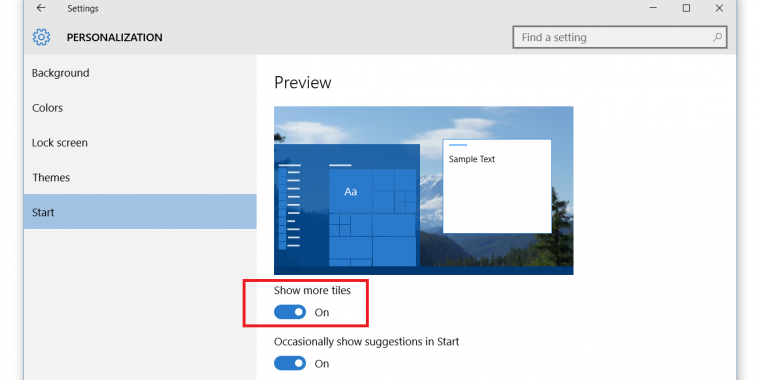The image size is (760, 380).
Task: Click Occasionally show suggestions in Start label
Action: pos(366,342)
